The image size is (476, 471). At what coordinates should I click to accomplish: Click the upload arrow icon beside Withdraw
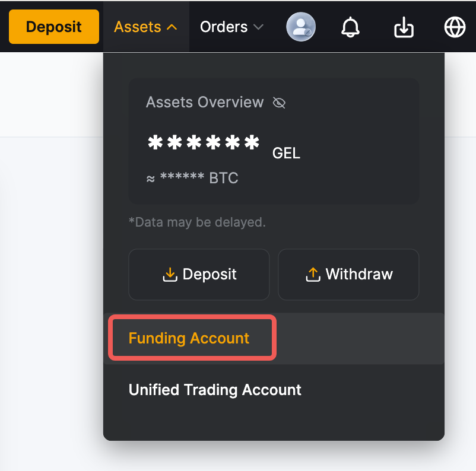312,274
